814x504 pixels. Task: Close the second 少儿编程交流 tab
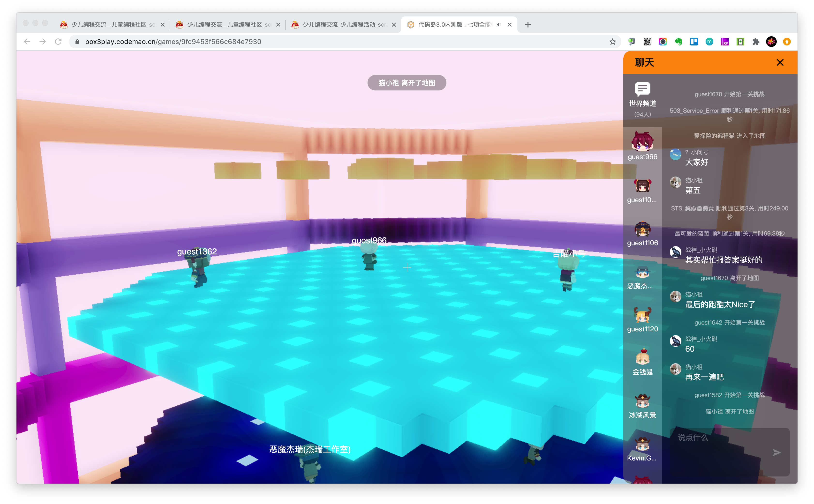(x=278, y=25)
